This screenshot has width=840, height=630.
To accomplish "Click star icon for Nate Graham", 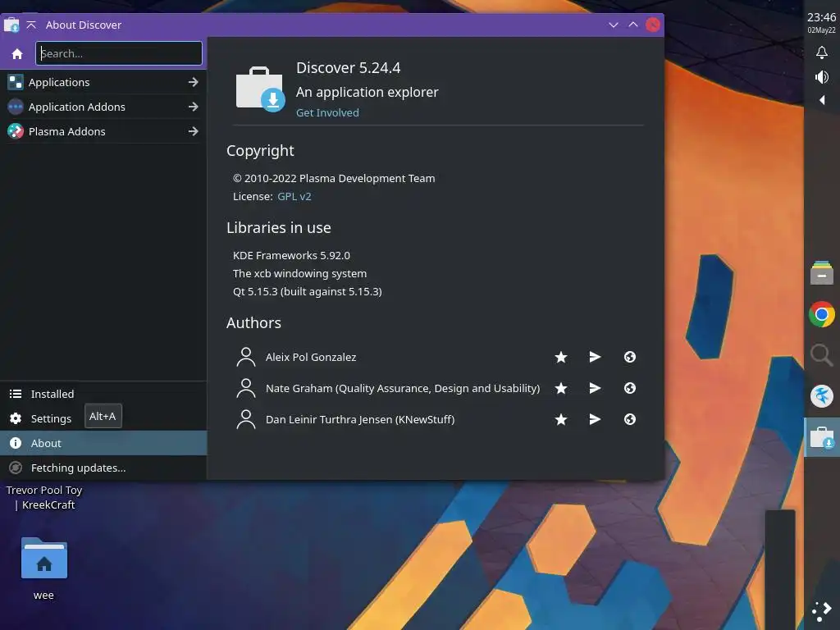I will (x=561, y=388).
